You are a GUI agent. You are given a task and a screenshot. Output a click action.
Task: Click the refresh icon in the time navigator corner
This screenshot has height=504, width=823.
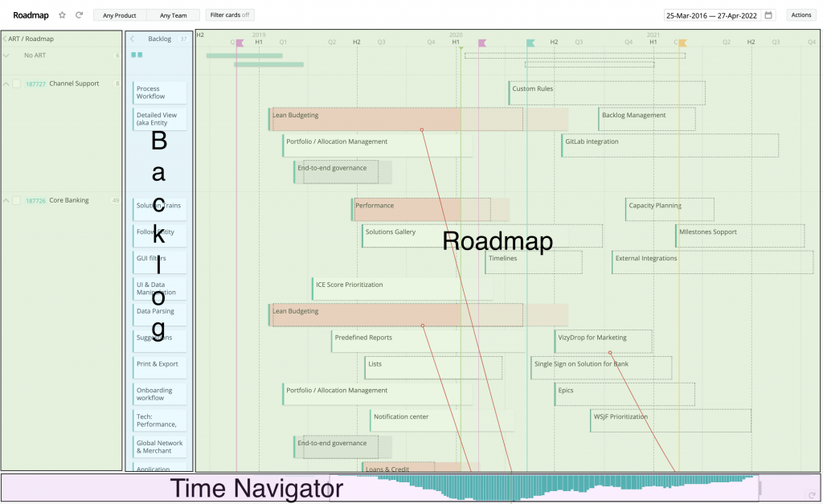pos(812,495)
